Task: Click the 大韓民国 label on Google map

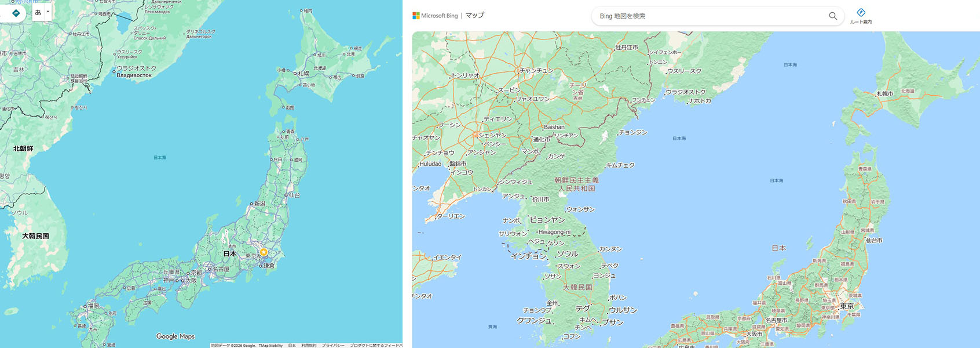Action: (x=35, y=236)
